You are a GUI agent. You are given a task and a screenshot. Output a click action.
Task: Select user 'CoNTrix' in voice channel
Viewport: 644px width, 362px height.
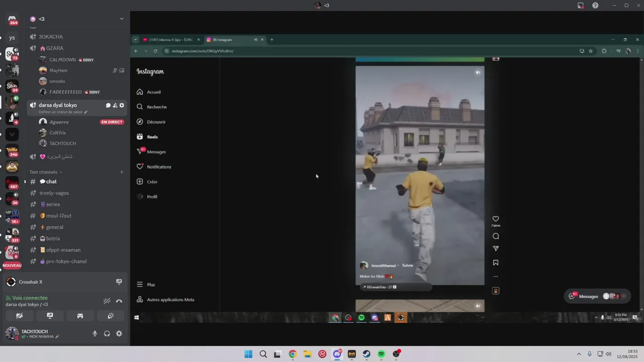click(57, 133)
